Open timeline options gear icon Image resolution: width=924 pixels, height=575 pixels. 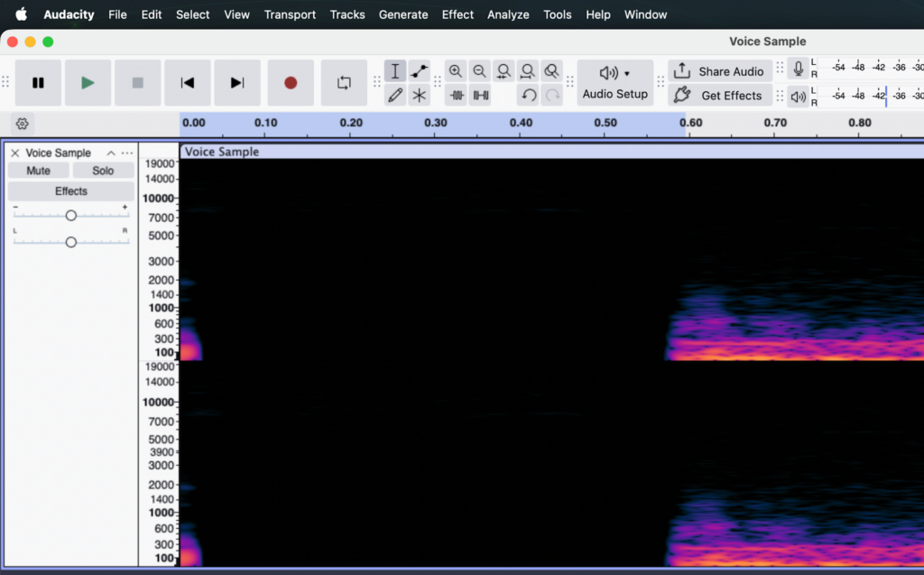(23, 124)
